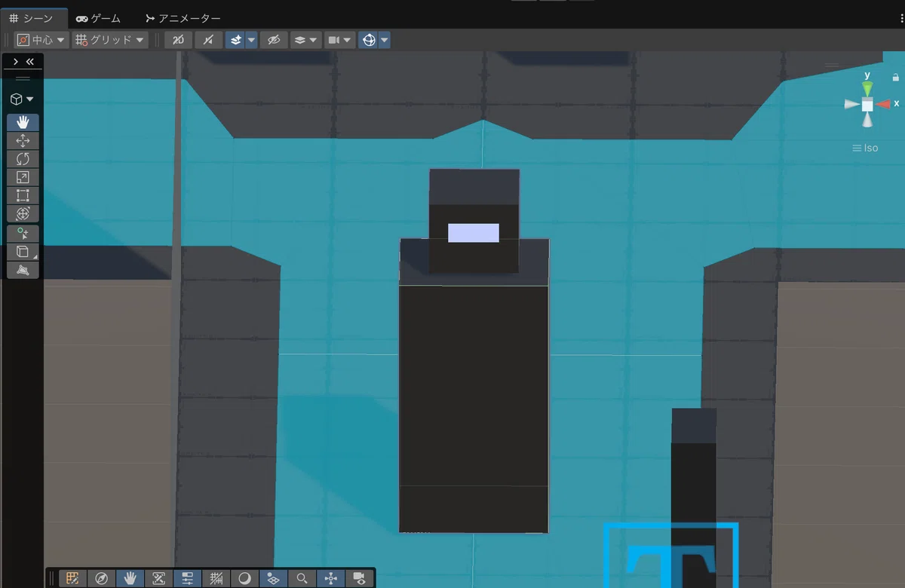Click the magnifier search icon in bottom overlay

pos(302,578)
